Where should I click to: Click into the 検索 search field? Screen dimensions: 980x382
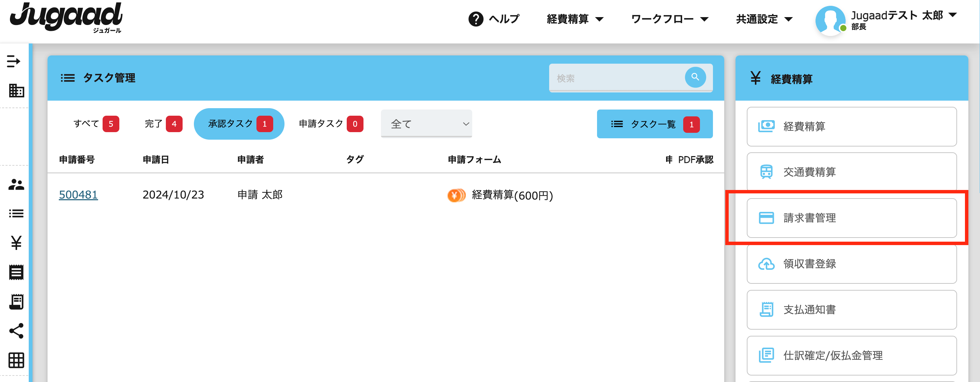[616, 78]
